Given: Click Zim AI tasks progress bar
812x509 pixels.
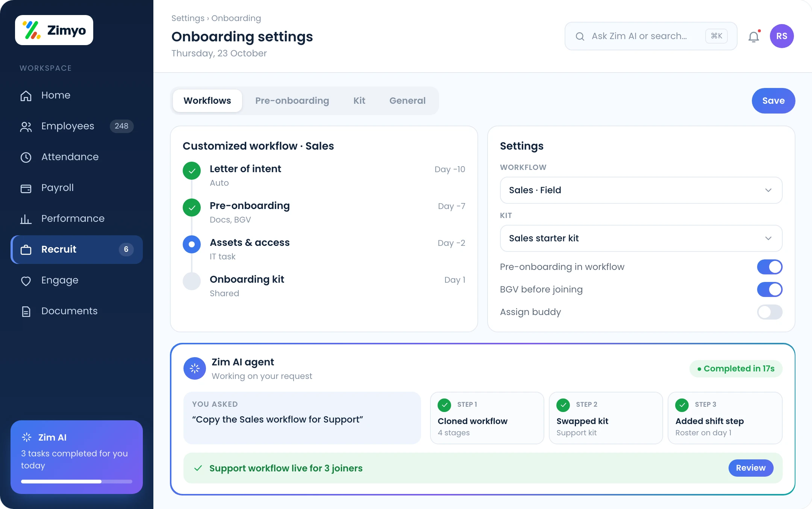Looking at the screenshot, I should click(x=77, y=482).
